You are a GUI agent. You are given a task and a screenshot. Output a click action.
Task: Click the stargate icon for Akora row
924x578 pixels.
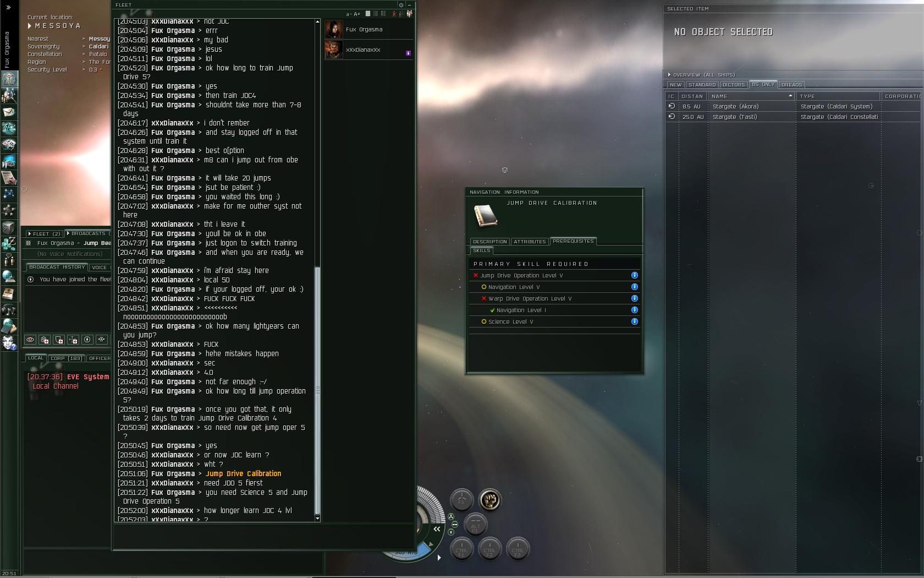(x=671, y=106)
